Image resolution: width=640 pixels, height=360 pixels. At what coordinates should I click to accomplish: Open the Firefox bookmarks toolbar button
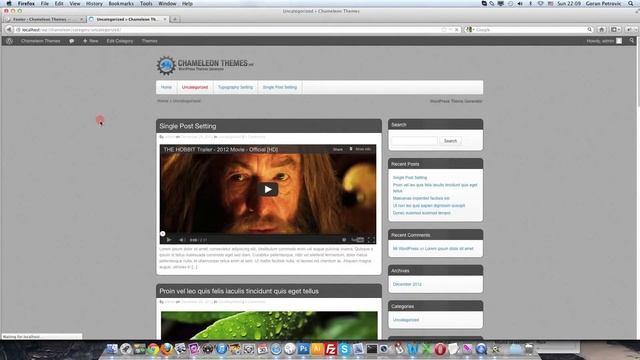point(615,29)
